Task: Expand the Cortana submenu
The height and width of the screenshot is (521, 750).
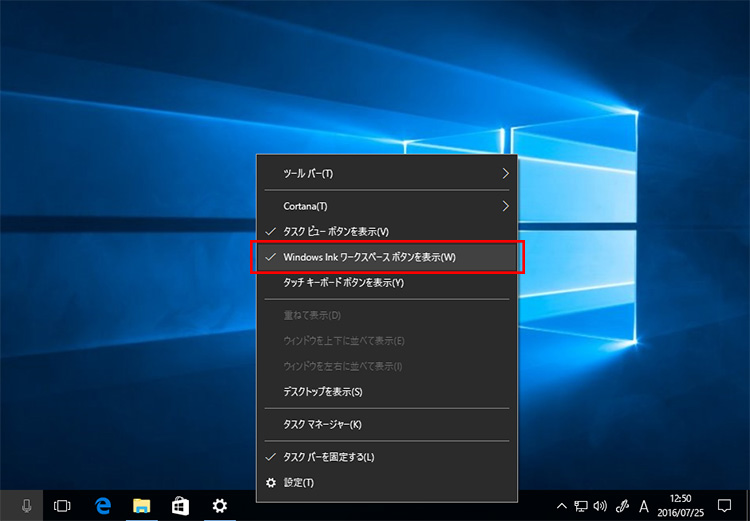Action: 386,206
